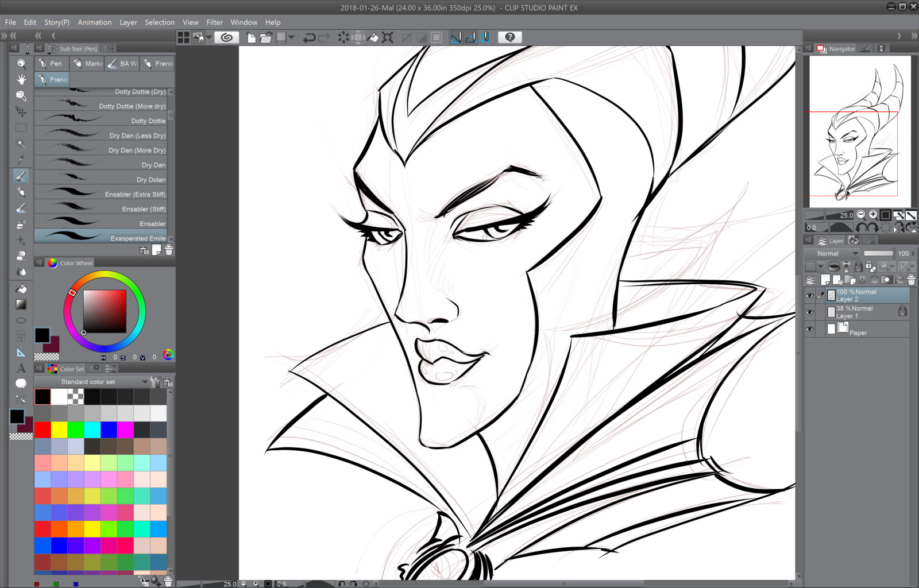Image resolution: width=919 pixels, height=588 pixels.
Task: Undo the last action in toolbar
Action: 309,38
